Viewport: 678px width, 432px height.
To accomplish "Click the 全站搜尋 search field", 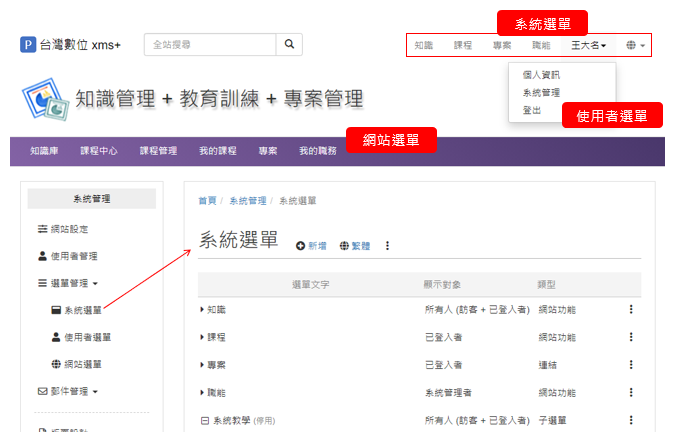I will point(209,45).
